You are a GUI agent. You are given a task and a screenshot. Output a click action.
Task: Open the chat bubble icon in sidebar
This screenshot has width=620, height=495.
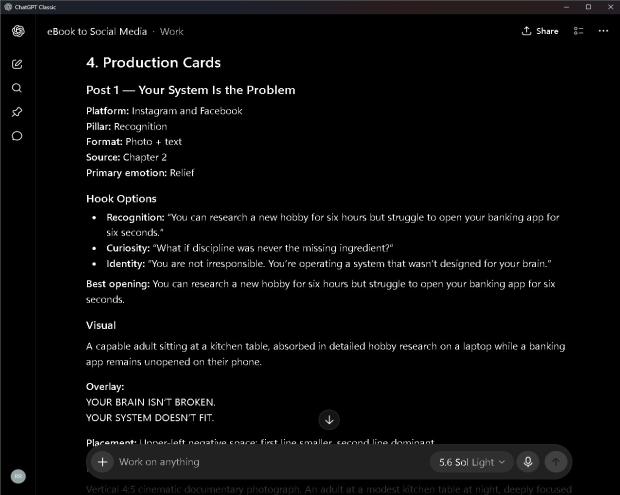coord(17,136)
